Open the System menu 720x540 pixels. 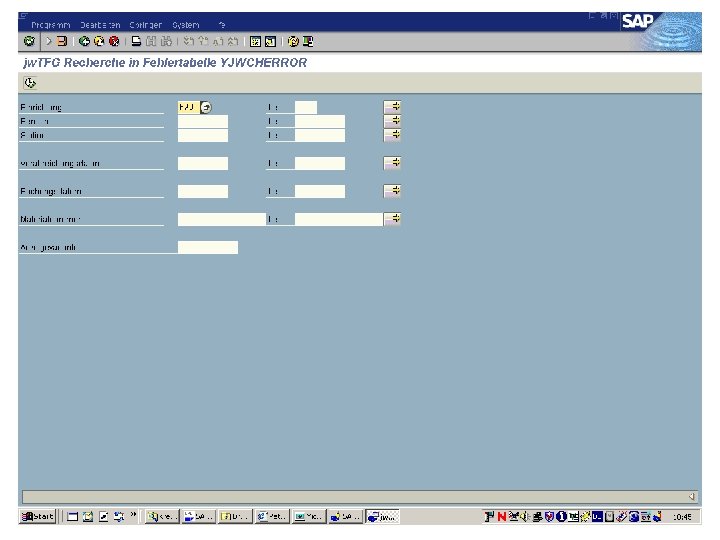[x=186, y=25]
